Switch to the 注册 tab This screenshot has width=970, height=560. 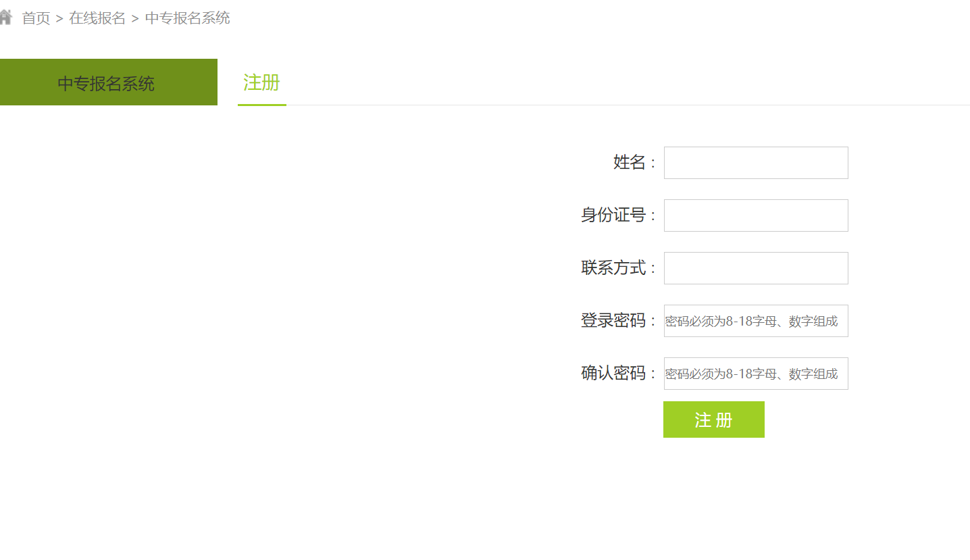tap(261, 82)
